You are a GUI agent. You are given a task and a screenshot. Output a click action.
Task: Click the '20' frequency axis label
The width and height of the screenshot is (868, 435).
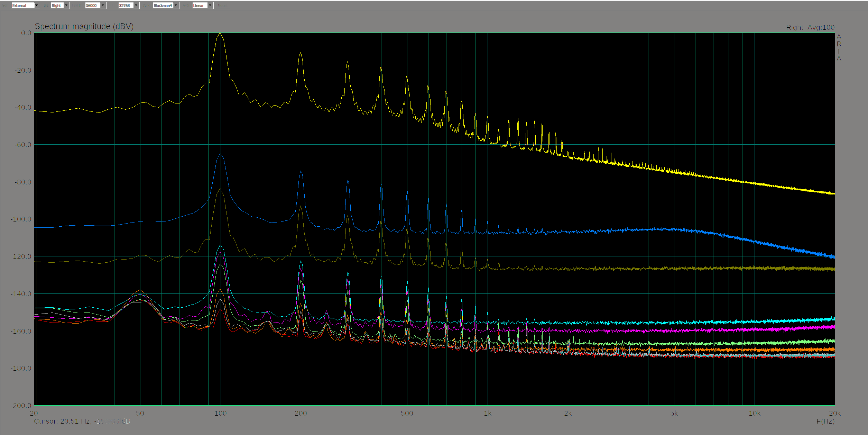point(34,413)
